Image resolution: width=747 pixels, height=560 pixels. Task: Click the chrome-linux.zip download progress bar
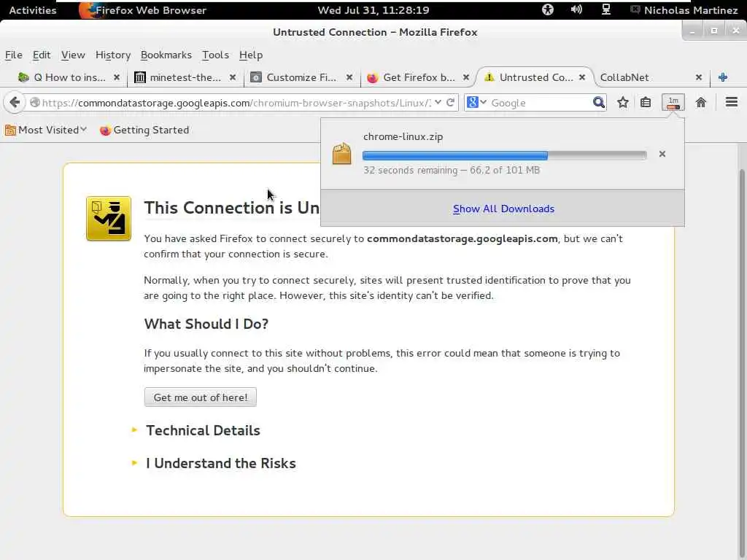click(505, 155)
